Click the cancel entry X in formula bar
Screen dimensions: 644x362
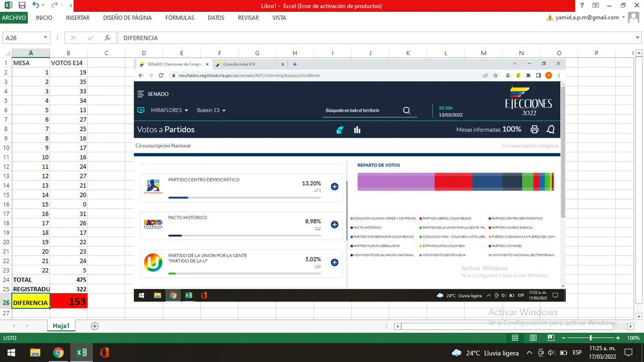(x=74, y=38)
